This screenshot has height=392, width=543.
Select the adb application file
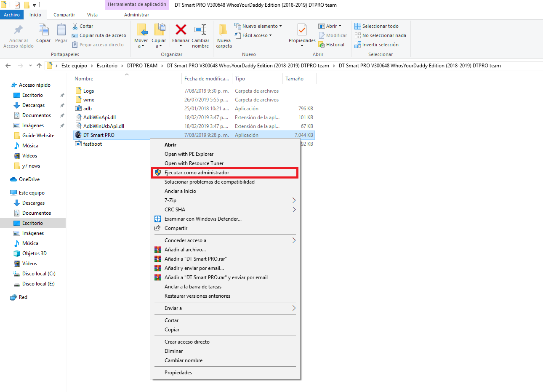[87, 109]
